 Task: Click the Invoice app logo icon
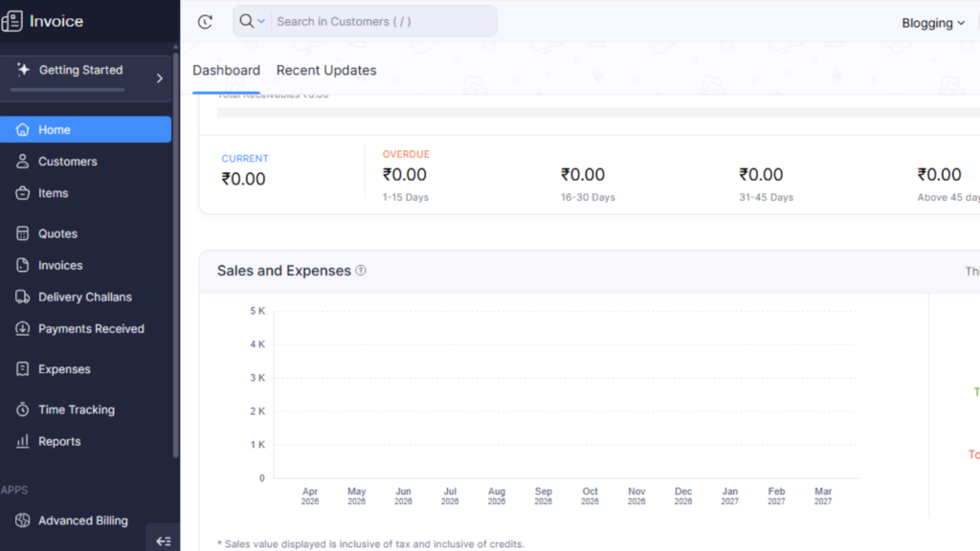click(x=11, y=21)
